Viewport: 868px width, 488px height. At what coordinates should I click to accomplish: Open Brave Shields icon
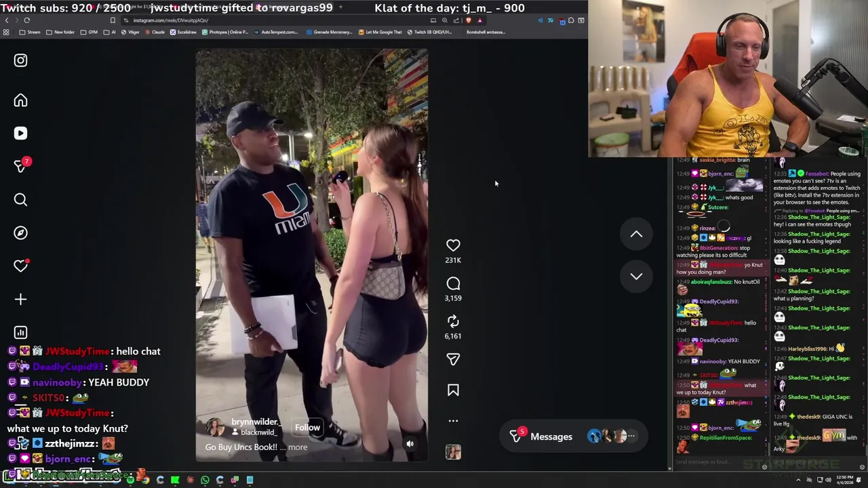[x=469, y=20]
